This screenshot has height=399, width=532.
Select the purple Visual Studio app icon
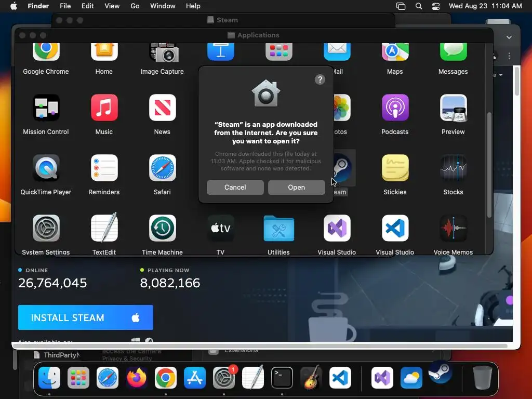tap(337, 228)
